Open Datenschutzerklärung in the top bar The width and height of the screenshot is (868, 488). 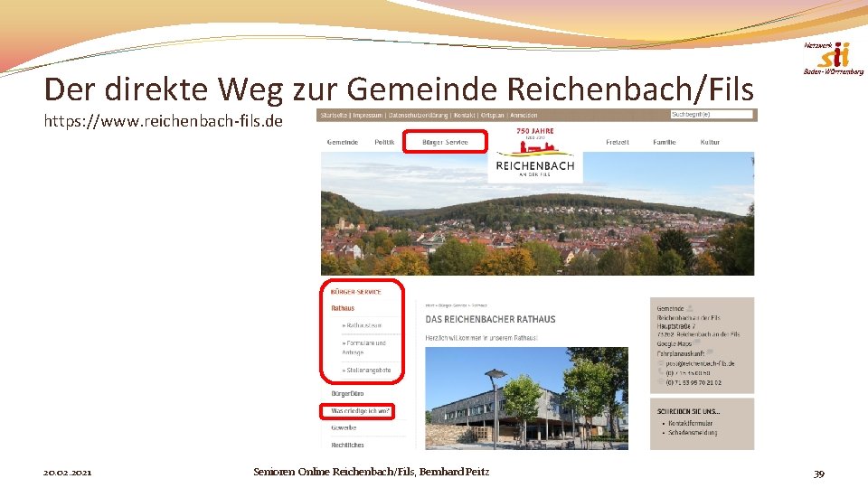coord(418,115)
